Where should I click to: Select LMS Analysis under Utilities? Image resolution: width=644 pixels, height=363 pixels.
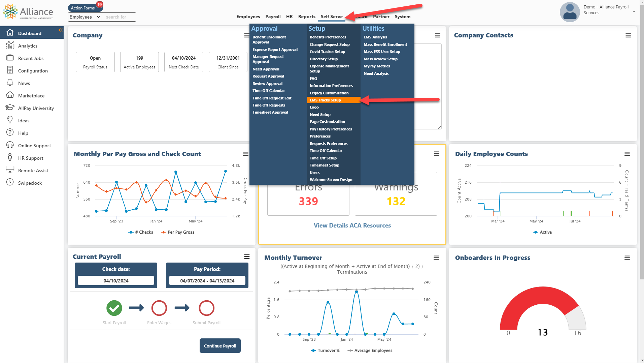(375, 37)
